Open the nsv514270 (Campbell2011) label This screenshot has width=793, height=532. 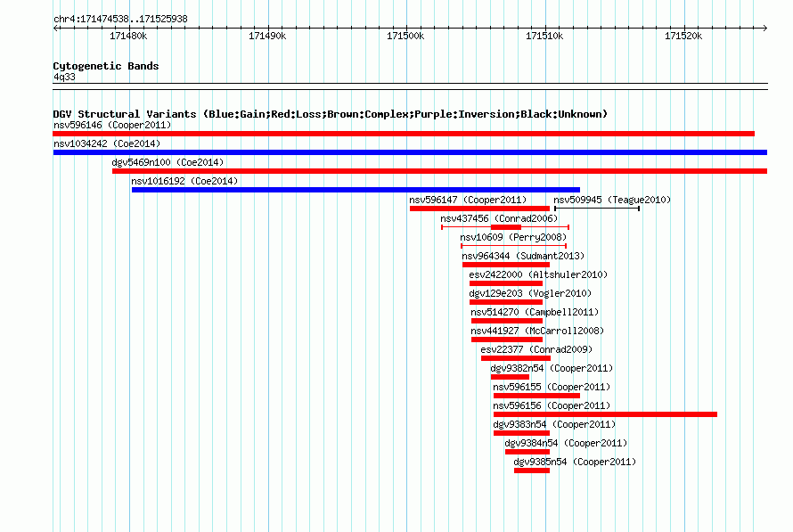535,312
